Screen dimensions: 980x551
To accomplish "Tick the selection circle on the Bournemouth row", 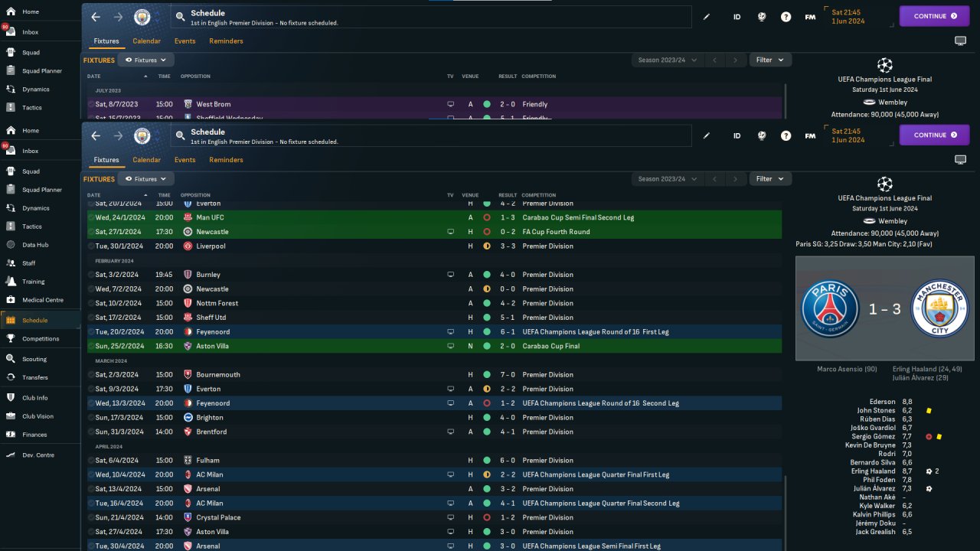I will 91,375.
